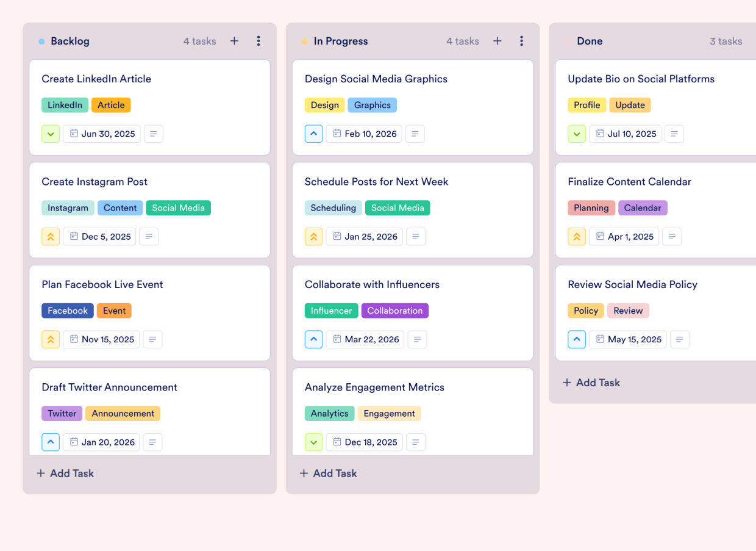Click Add Task in the Backlog column

coord(65,473)
